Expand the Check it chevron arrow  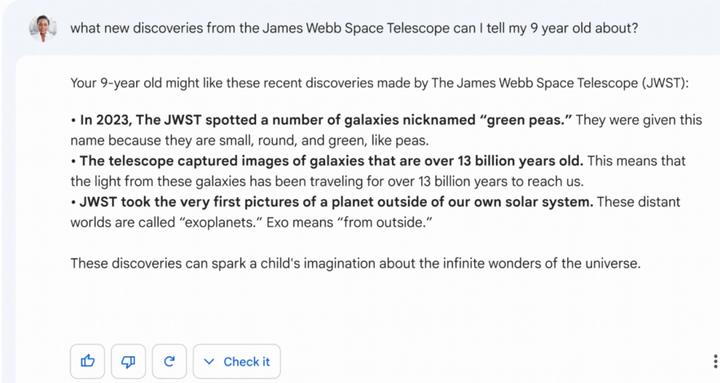209,362
